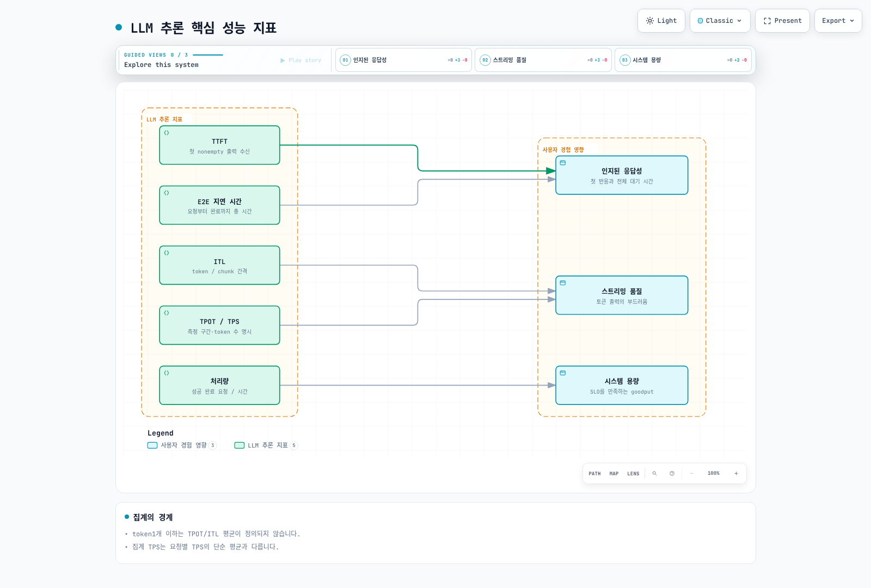
Task: Click the window icon on 스트리밍 품질 node
Action: (x=563, y=283)
